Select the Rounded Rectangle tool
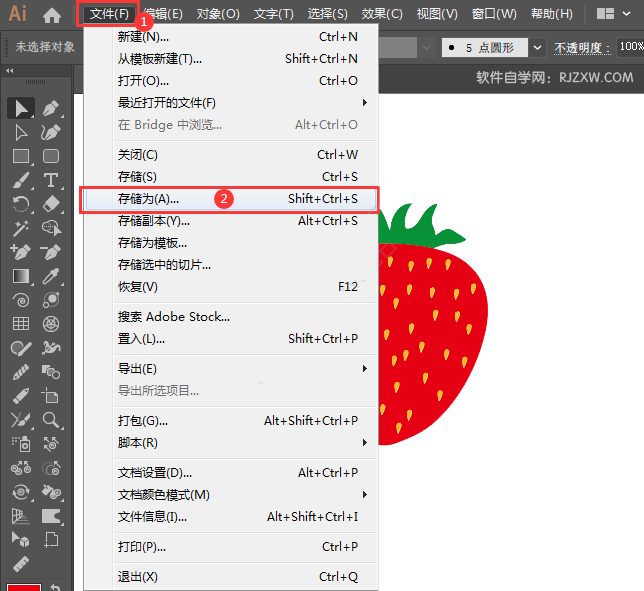Screen dimensions: 644x591 pyautogui.click(x=51, y=156)
